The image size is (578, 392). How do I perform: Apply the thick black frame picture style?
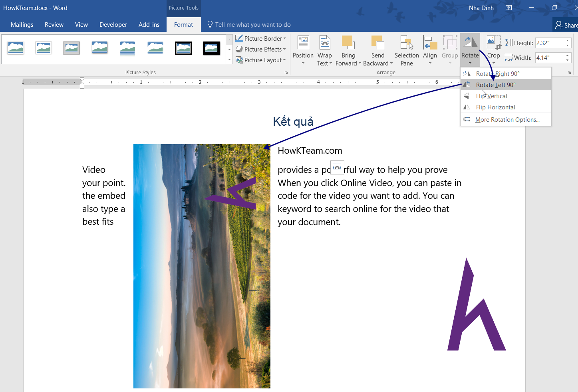211,48
